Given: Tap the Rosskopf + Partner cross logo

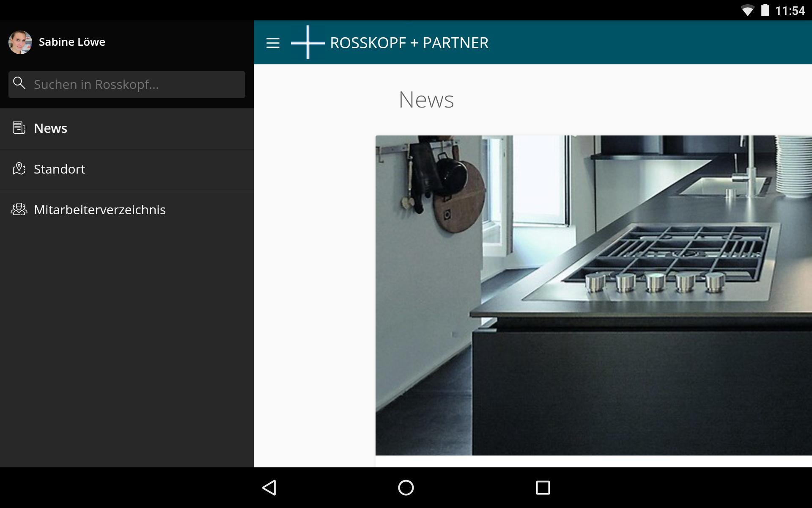Looking at the screenshot, I should [308, 42].
